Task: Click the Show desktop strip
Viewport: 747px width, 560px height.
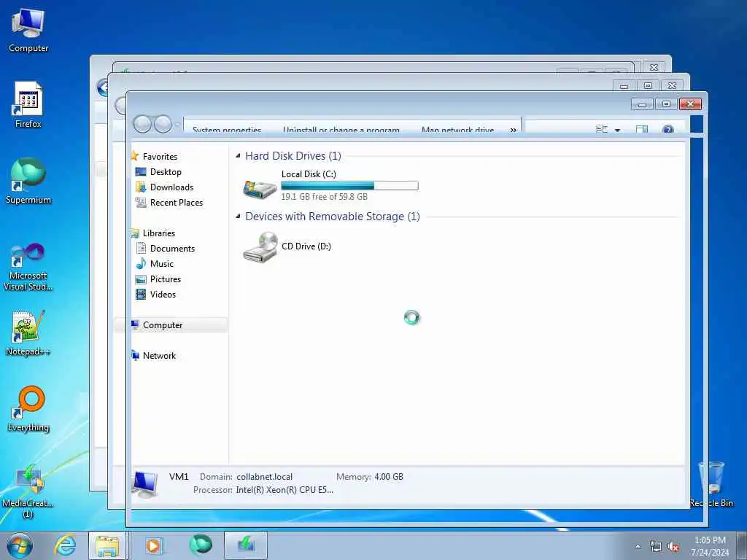Action: click(x=742, y=545)
